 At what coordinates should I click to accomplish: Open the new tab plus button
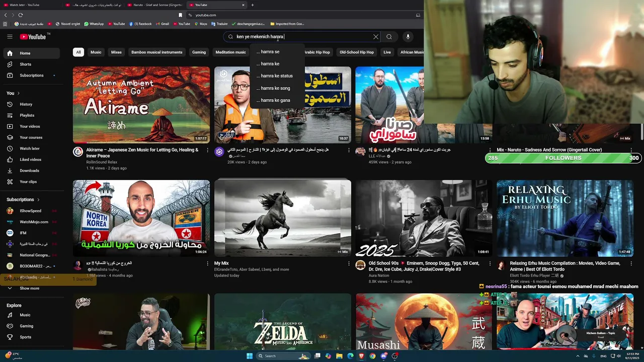[x=253, y=5]
